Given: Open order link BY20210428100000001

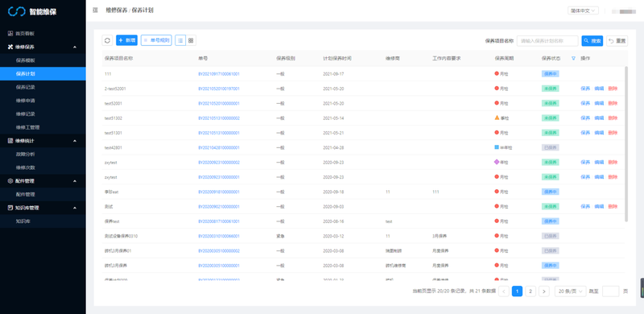Looking at the screenshot, I should click(x=219, y=147).
